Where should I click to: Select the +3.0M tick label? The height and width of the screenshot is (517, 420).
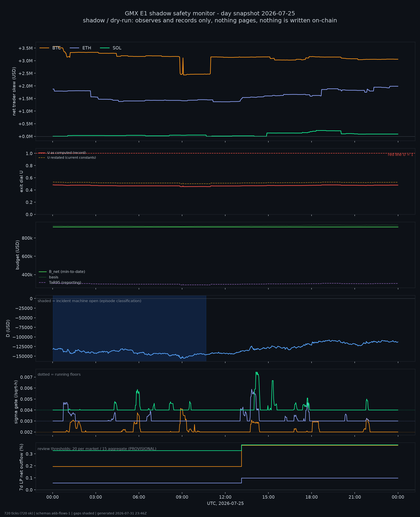pos(25,61)
